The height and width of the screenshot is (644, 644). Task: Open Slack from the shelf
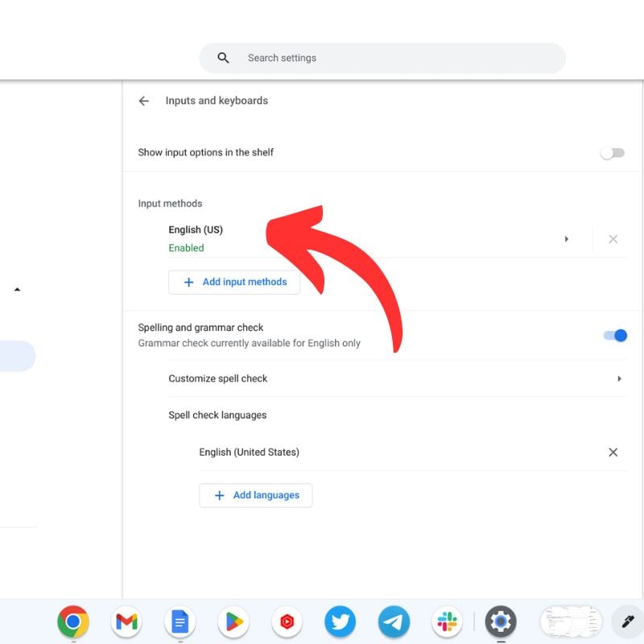tap(447, 621)
